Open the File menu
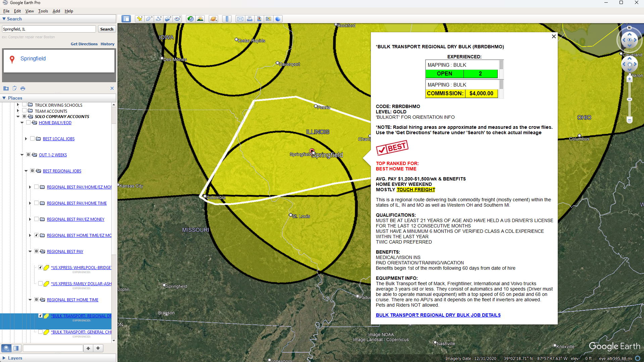Viewport: 644px width, 362px height. [6, 11]
